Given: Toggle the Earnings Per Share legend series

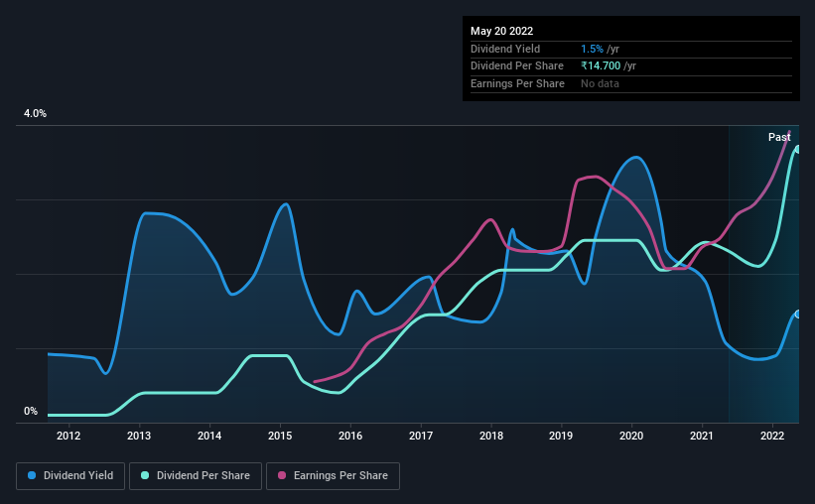Looking at the screenshot, I should (x=333, y=476).
